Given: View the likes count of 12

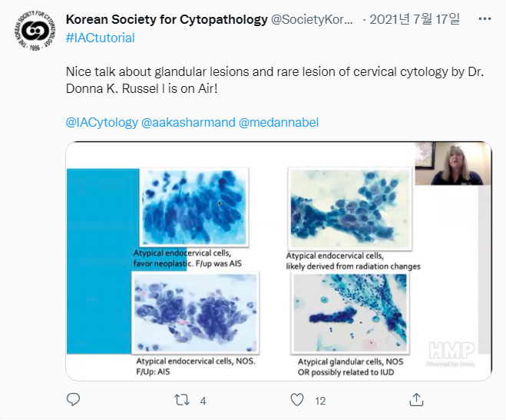Looking at the screenshot, I should tap(320, 401).
